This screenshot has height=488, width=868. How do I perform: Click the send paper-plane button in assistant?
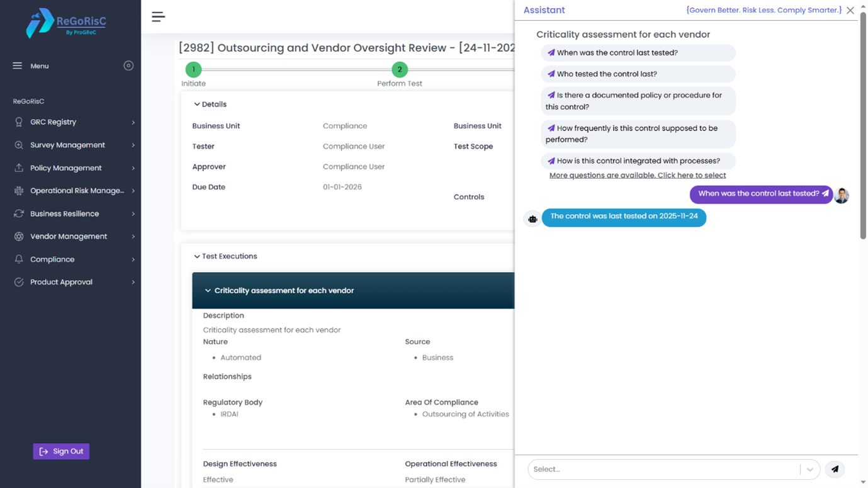835,469
